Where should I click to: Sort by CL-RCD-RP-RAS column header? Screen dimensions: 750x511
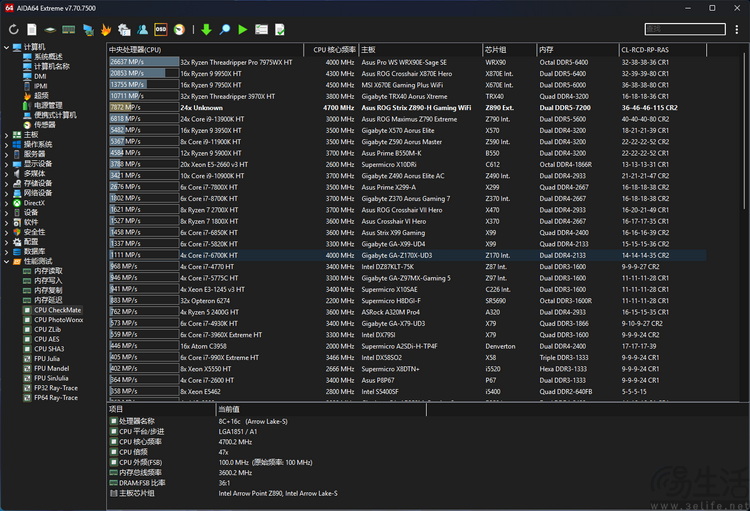(662, 50)
